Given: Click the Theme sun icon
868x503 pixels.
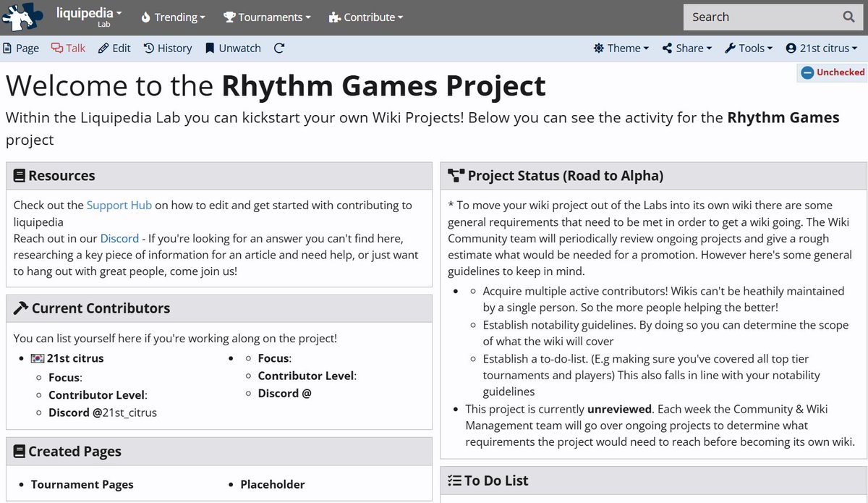Looking at the screenshot, I should click(599, 48).
